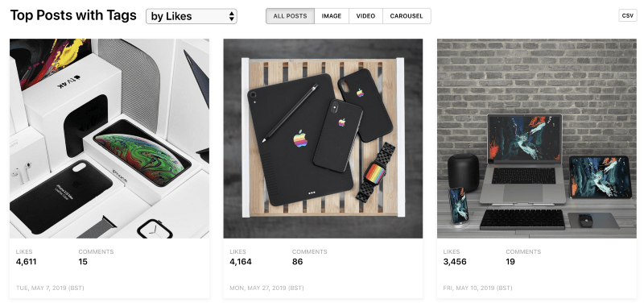
Task: Open the brick wall desk setup post image
Action: (x=537, y=139)
